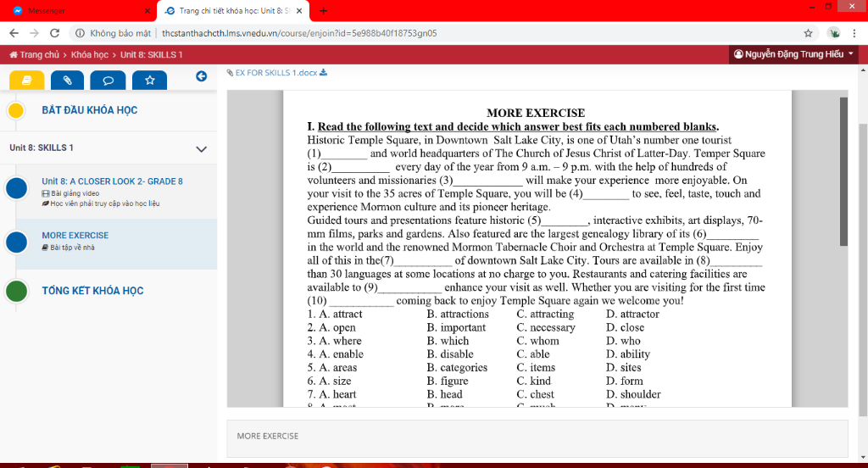The width and height of the screenshot is (868, 468).
Task: Click answer option 'C. whom'
Action: click(537, 341)
